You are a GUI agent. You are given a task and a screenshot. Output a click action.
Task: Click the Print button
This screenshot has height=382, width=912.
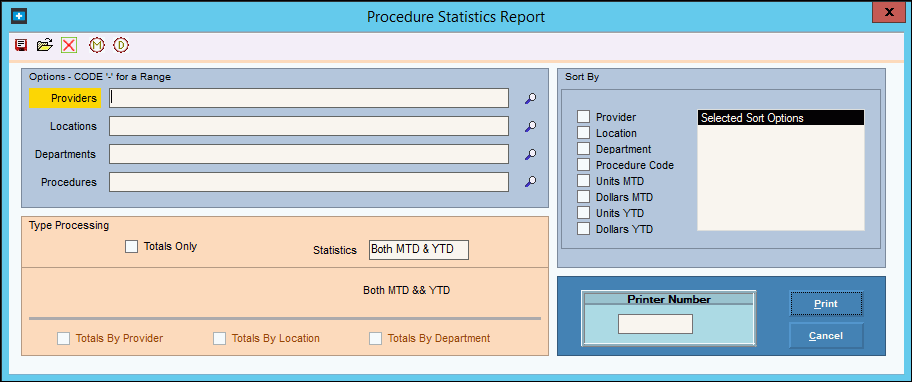pyautogui.click(x=826, y=304)
